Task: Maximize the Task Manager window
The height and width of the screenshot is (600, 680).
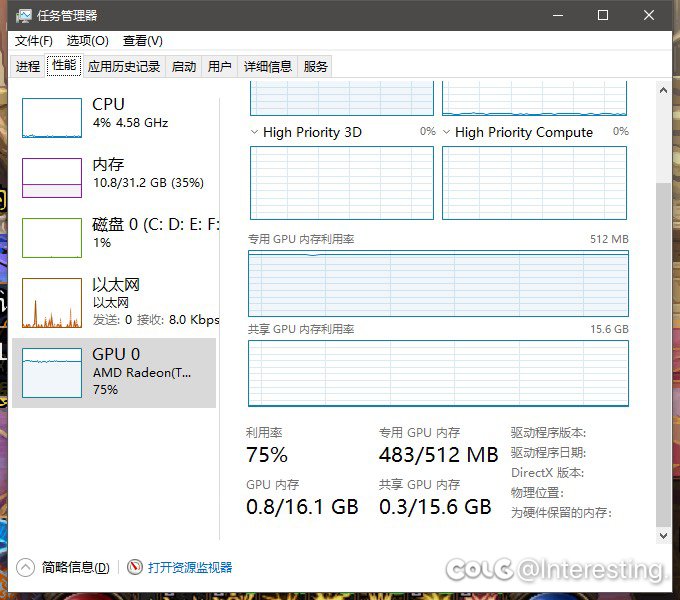Action: pyautogui.click(x=603, y=15)
